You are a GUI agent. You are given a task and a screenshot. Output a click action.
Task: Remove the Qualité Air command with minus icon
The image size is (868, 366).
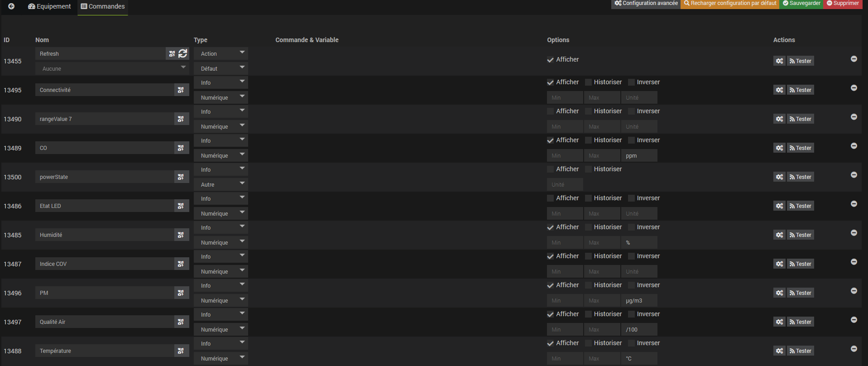click(x=854, y=320)
